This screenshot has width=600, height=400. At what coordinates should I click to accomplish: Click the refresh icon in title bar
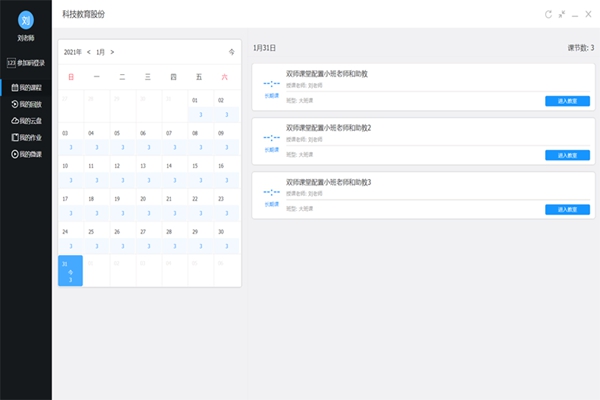point(548,14)
